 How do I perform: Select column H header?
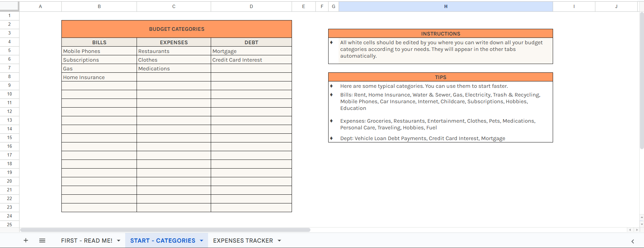click(446, 6)
